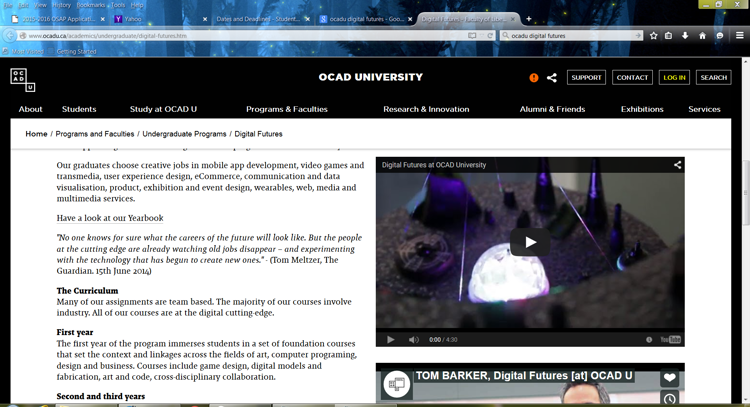
Task: Click the LOG IN button
Action: click(674, 77)
